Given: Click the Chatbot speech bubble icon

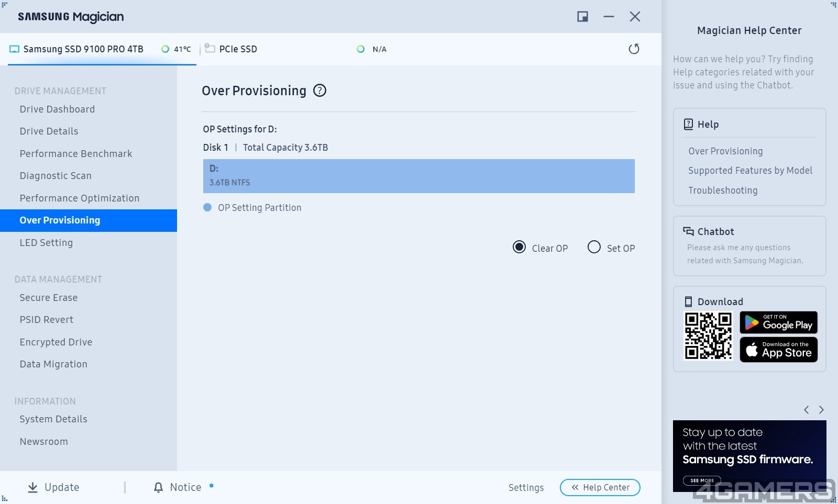Looking at the screenshot, I should (x=688, y=231).
